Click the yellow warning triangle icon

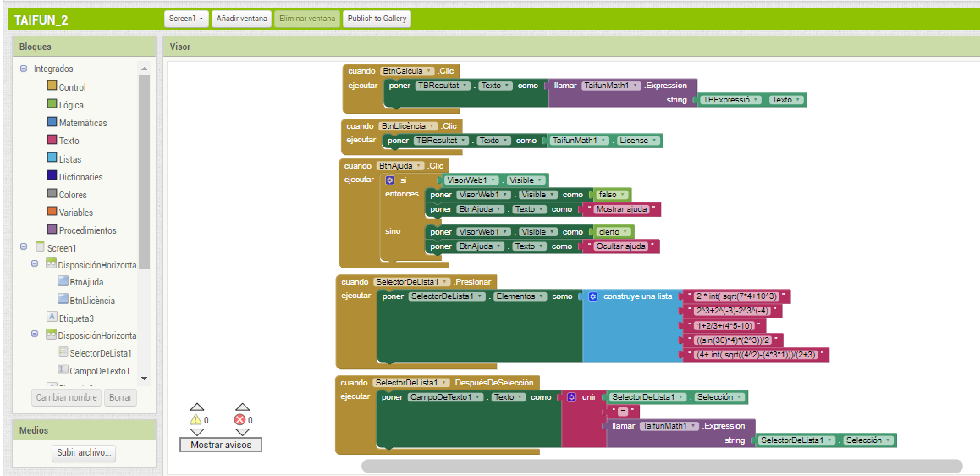click(x=196, y=420)
